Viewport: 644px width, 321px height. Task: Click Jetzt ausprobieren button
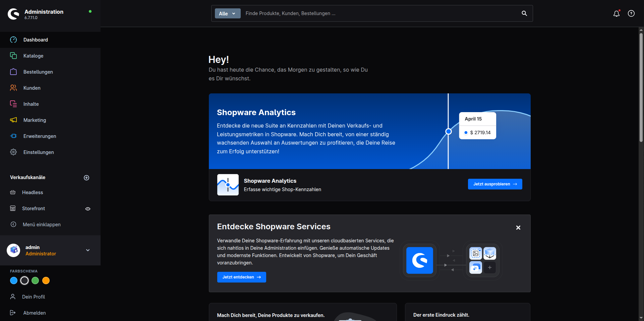coord(495,184)
